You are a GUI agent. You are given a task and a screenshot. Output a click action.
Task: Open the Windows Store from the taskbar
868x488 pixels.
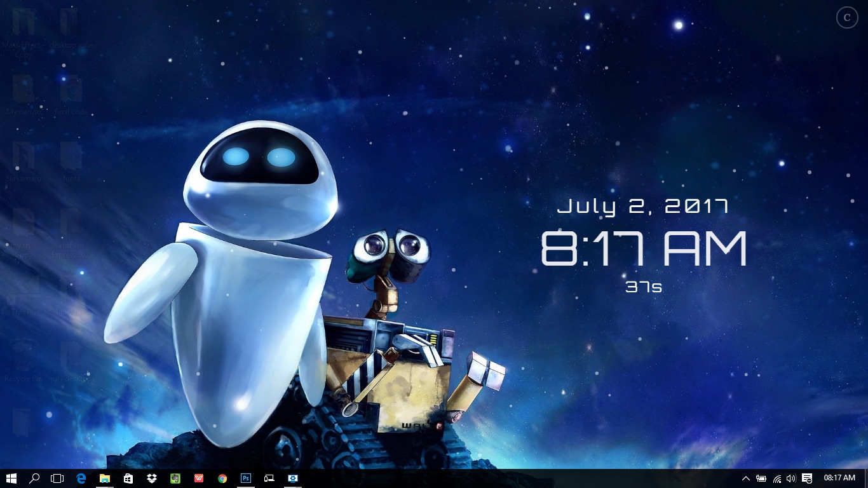point(128,478)
